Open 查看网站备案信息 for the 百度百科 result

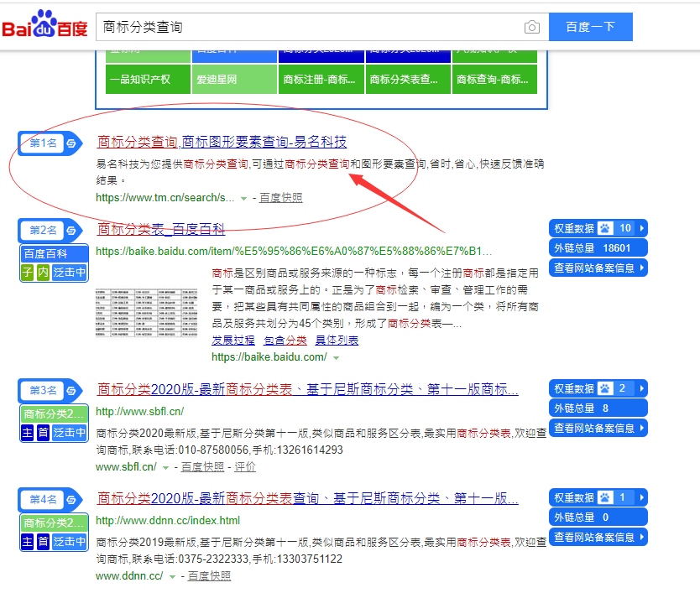point(598,268)
